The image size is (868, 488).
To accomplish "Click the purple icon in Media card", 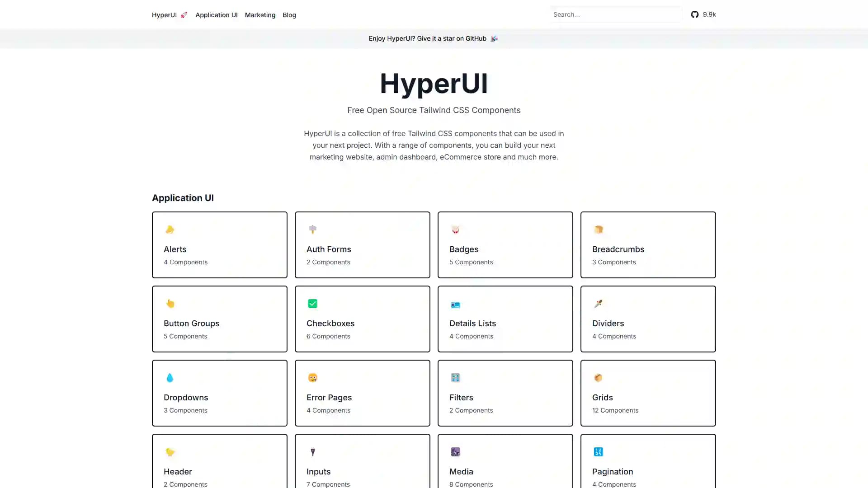I will pyautogui.click(x=455, y=452).
